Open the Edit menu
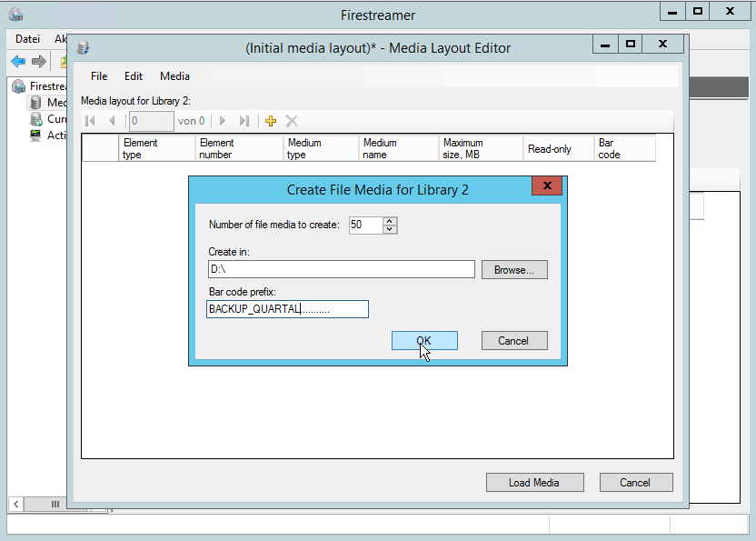This screenshot has width=756, height=541. click(134, 76)
